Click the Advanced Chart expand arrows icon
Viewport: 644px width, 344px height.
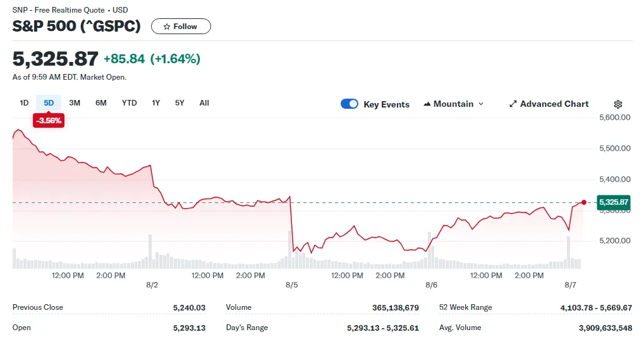pos(513,104)
